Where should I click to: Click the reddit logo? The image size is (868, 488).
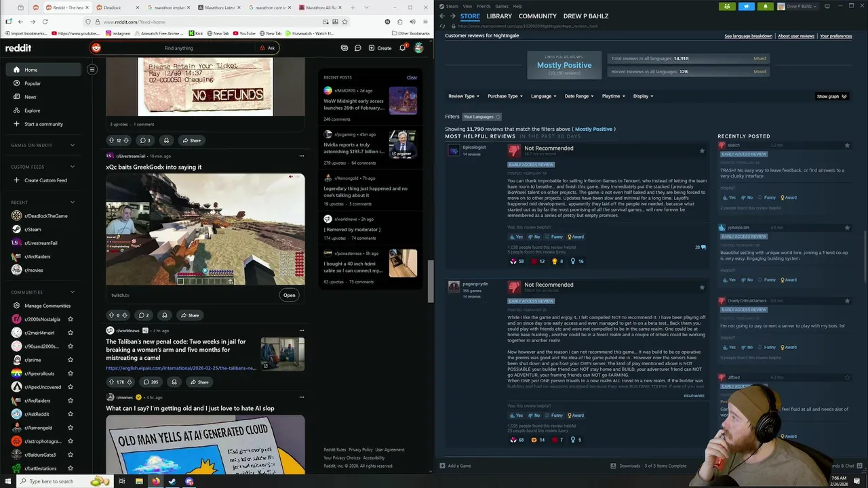tap(18, 48)
